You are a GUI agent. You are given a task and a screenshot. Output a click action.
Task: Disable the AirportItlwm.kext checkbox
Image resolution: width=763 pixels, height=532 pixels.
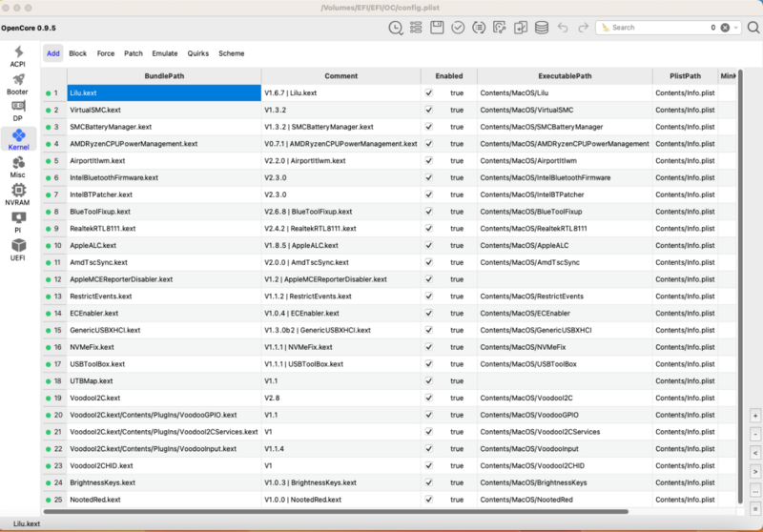428,160
